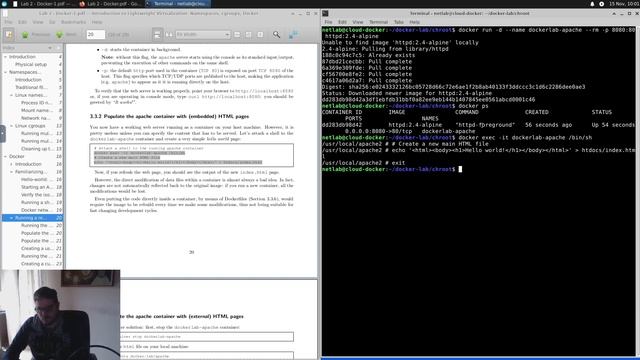Open the Terminal window's Edit menu
The height and width of the screenshot is (360, 640).
342,22
